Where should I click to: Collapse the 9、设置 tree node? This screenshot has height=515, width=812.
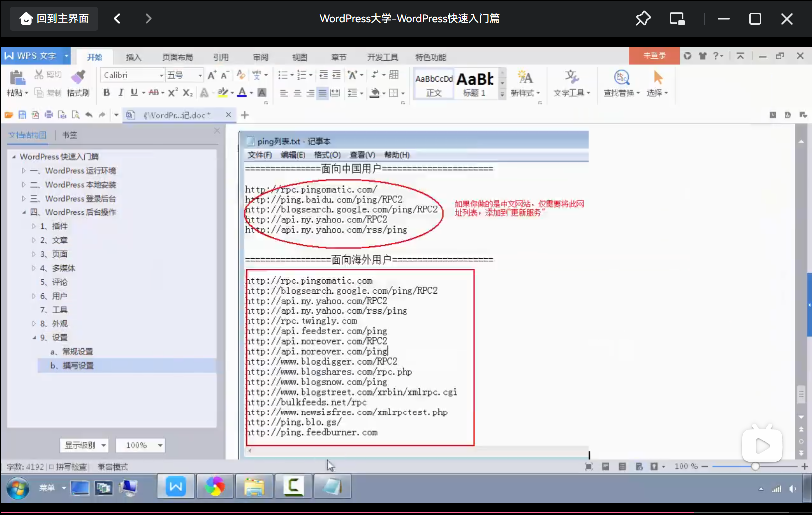(34, 338)
